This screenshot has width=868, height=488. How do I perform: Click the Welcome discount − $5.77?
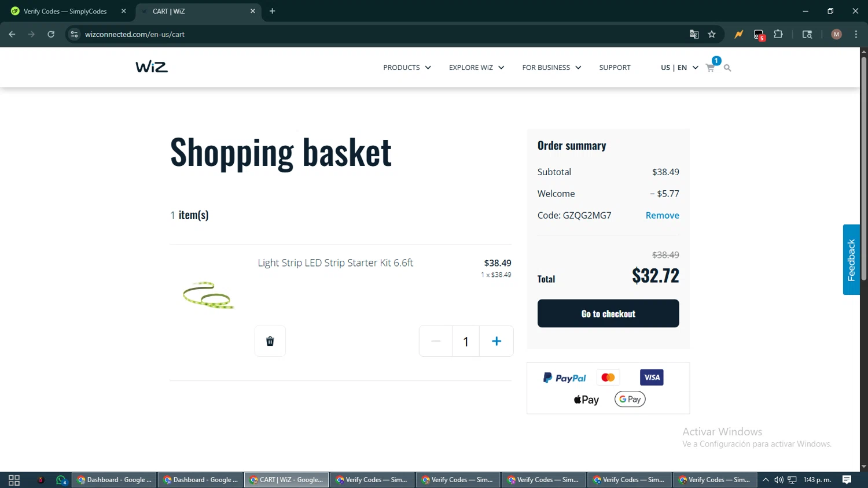tap(664, 194)
